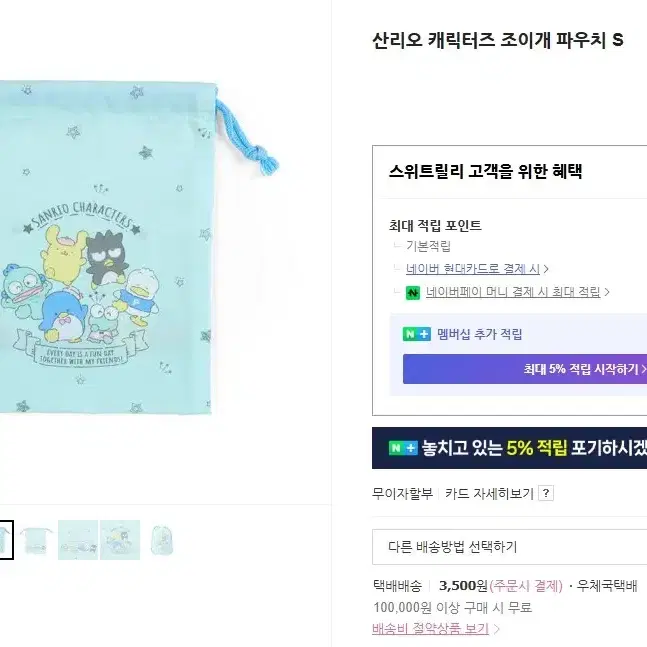Click the N+ membership badge icon

(x=417, y=334)
